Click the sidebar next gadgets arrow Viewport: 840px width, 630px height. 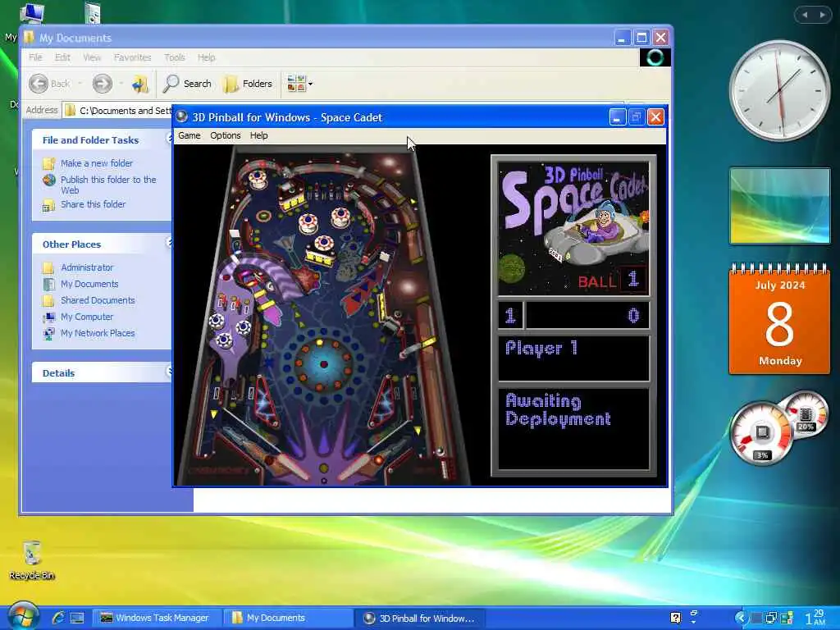click(822, 15)
